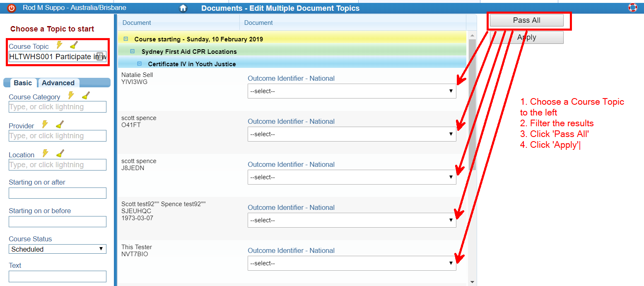
Task: Clear Provider field with broom icon
Action: tap(60, 125)
